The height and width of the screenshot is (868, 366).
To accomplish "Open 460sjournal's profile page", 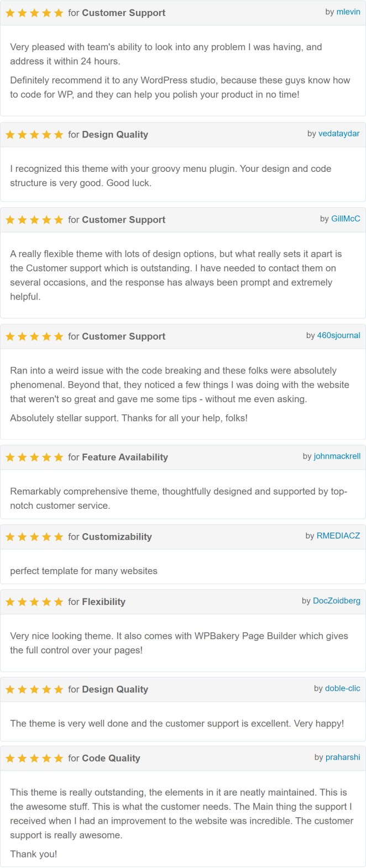I will [x=339, y=335].
